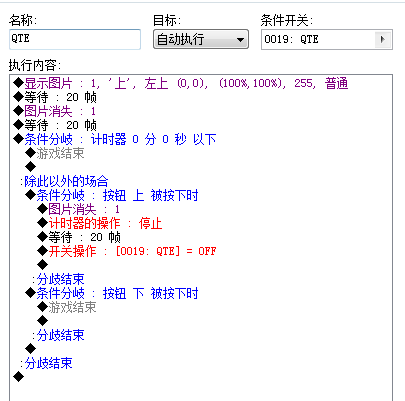This screenshot has height=401, width=405.
Task: Select the 条件分歧 : 计时器 0 分 0 秒 以下 line
Action: (115, 139)
